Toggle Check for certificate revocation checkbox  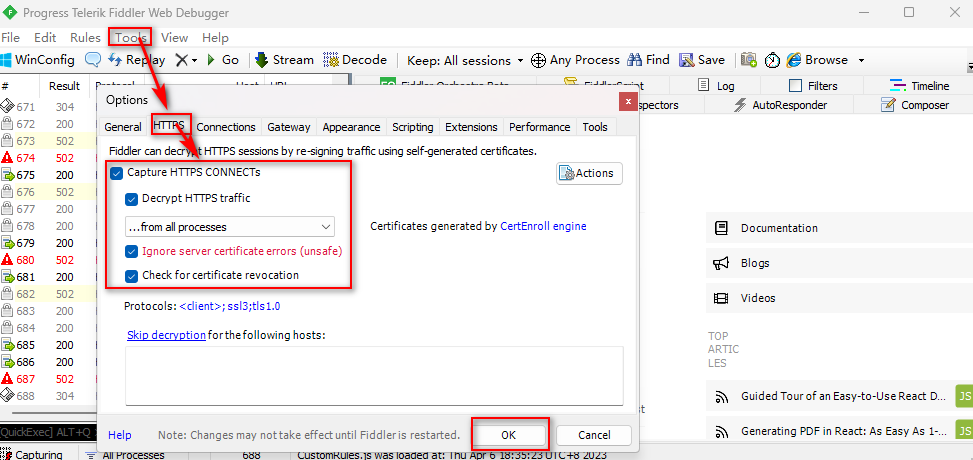click(x=131, y=276)
